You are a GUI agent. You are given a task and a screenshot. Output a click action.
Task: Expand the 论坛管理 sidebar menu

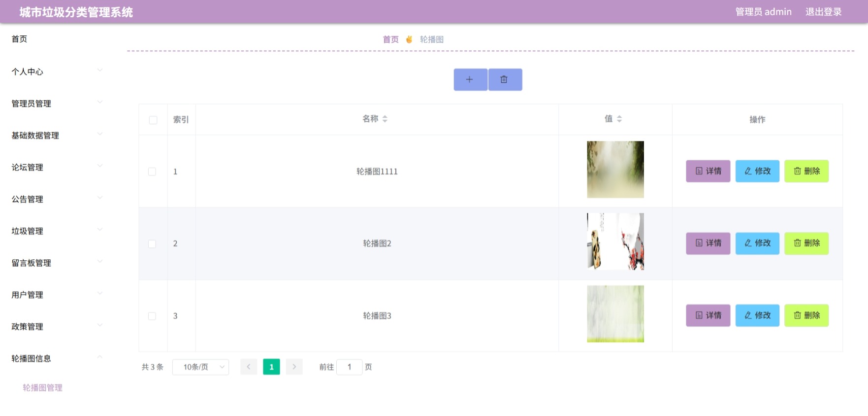pyautogui.click(x=57, y=167)
